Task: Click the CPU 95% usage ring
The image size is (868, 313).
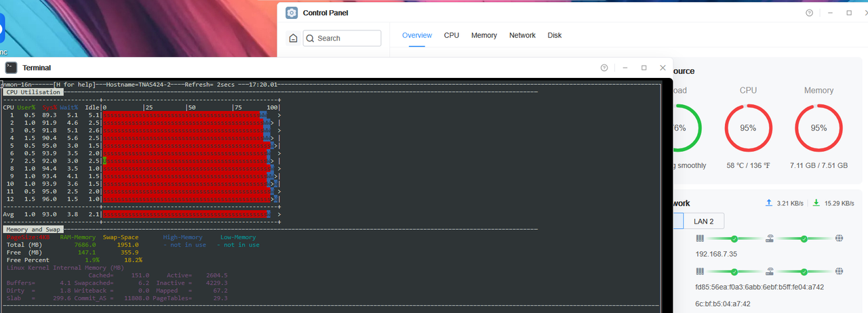Action: click(x=749, y=128)
